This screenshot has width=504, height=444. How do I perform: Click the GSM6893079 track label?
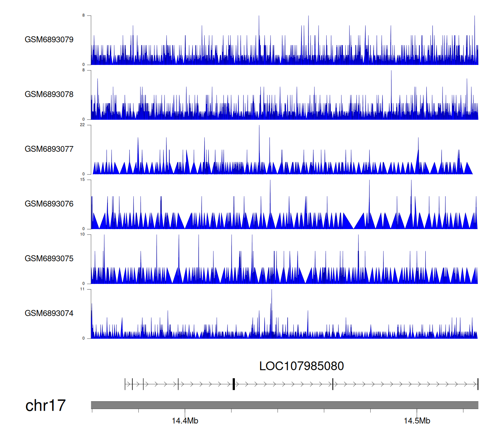(x=49, y=40)
